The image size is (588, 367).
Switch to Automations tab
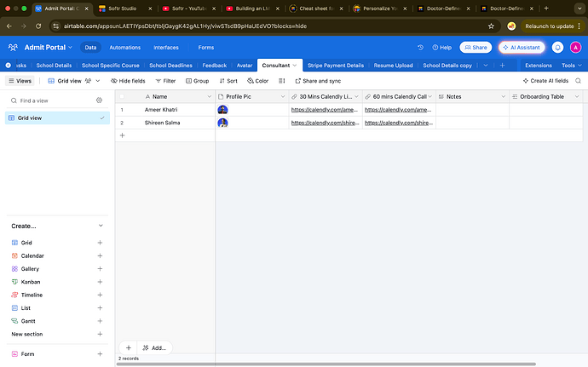(x=125, y=47)
